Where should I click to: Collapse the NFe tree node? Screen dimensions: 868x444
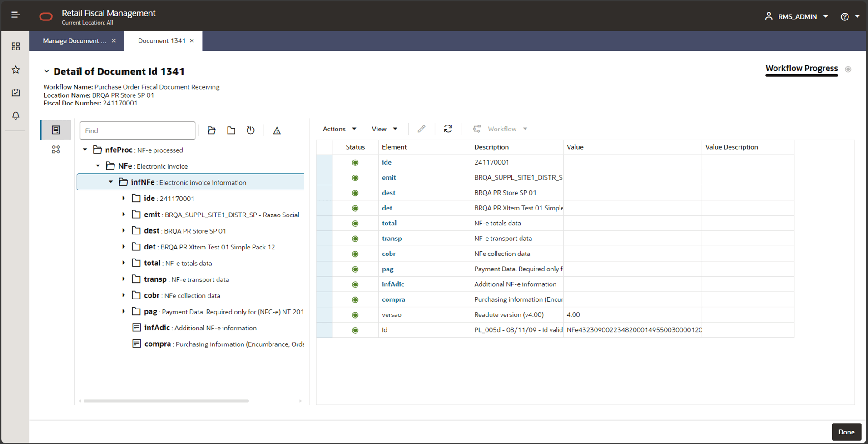pos(98,166)
